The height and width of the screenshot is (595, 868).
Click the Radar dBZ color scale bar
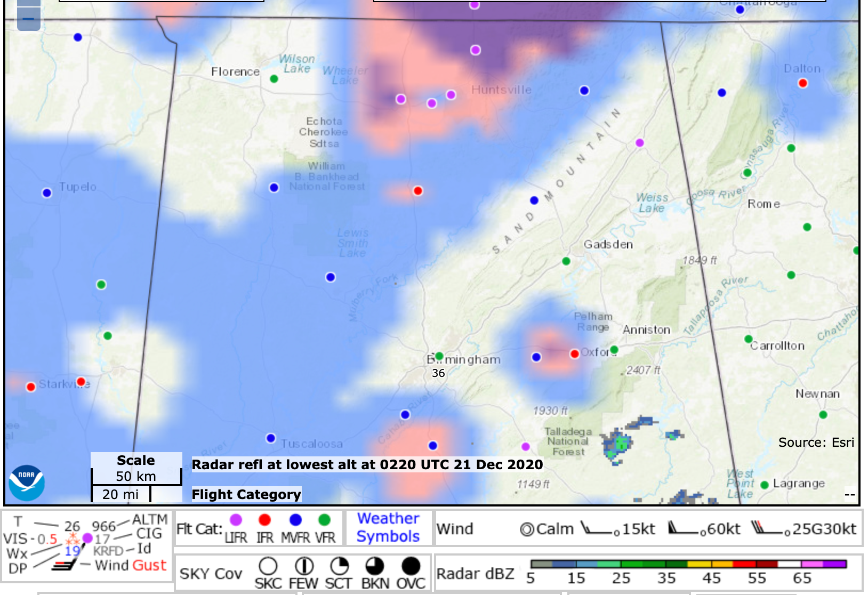[x=688, y=564]
